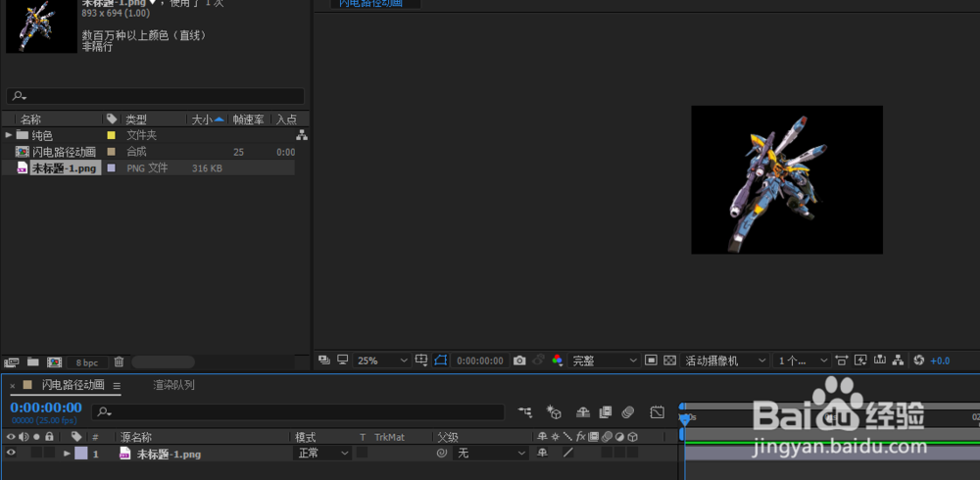
Task: Expand the 纯色 folder in Project panel
Action: pyautogui.click(x=9, y=135)
